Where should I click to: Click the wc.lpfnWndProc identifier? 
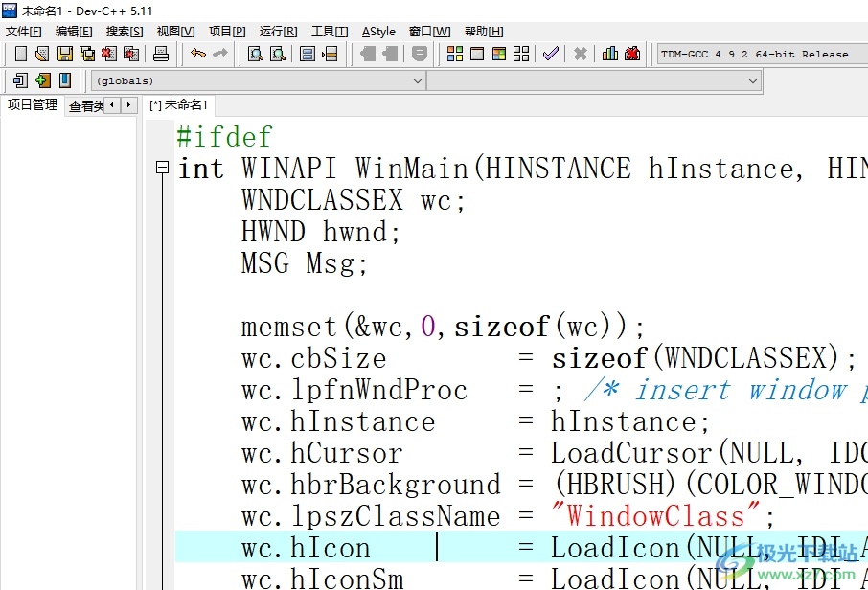[x=354, y=390]
